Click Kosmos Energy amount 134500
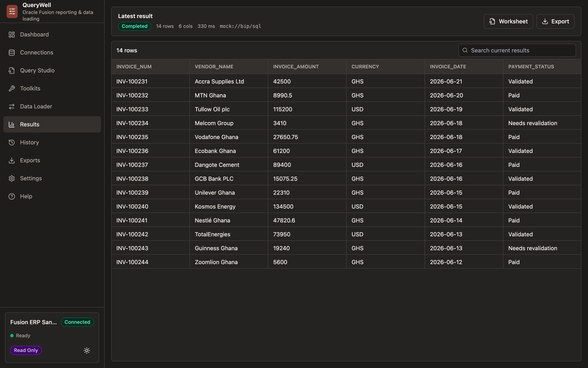Screen dimensions: 588x368 tap(307, 206)
